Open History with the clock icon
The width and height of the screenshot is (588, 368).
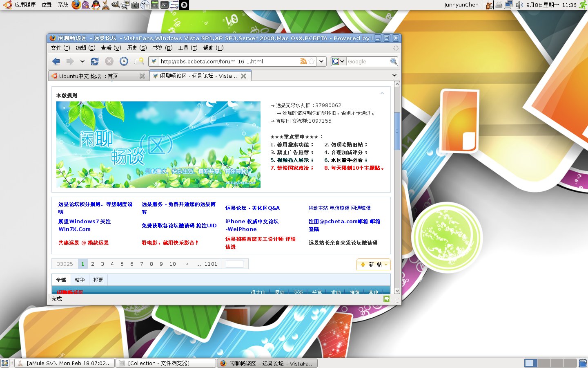[124, 61]
